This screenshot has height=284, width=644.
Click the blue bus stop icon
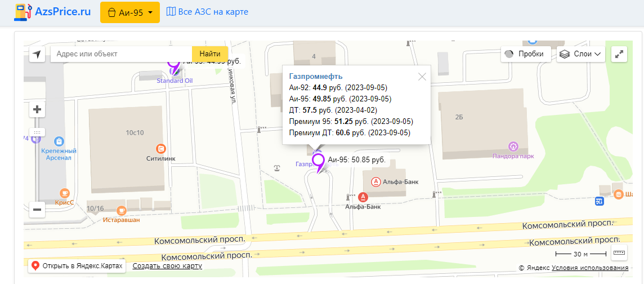coord(600,201)
